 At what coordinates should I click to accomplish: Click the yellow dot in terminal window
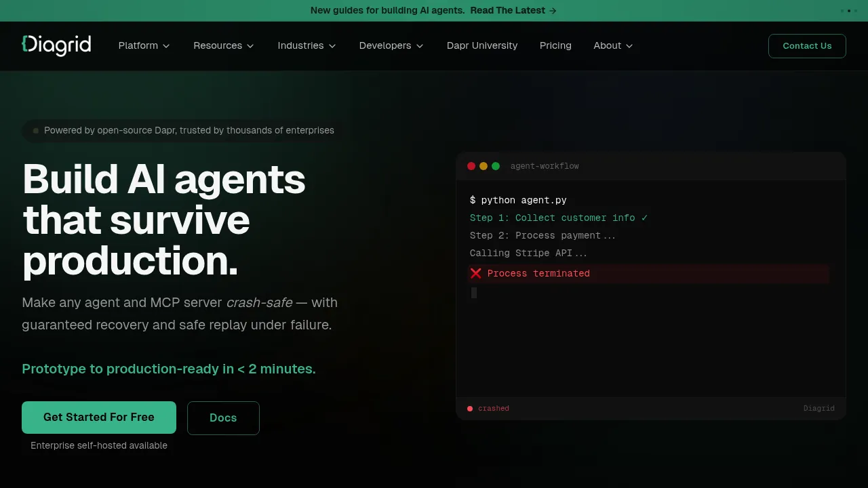(x=484, y=166)
